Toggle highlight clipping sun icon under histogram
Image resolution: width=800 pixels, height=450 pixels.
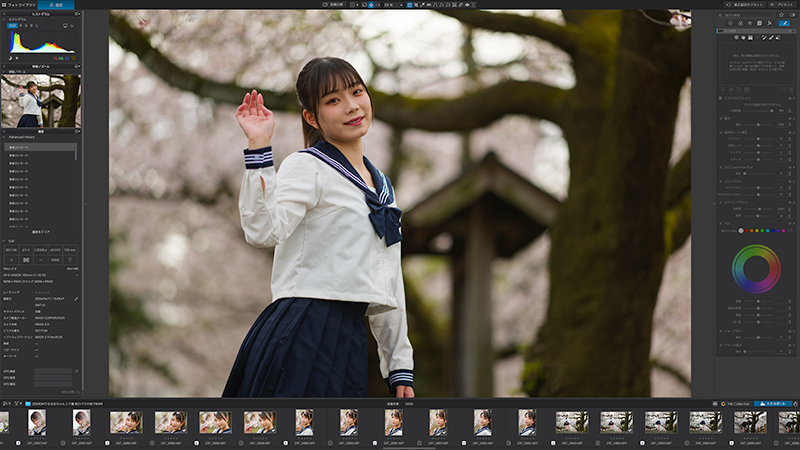pos(17,58)
